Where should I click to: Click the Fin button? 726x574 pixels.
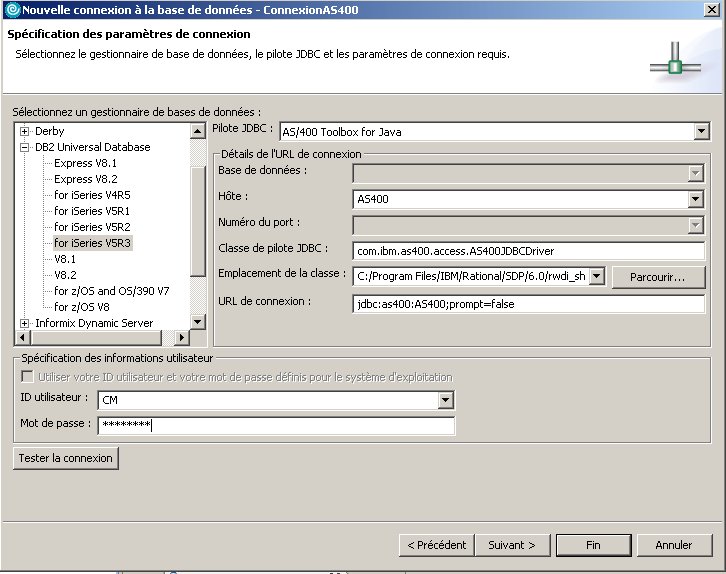(x=593, y=545)
